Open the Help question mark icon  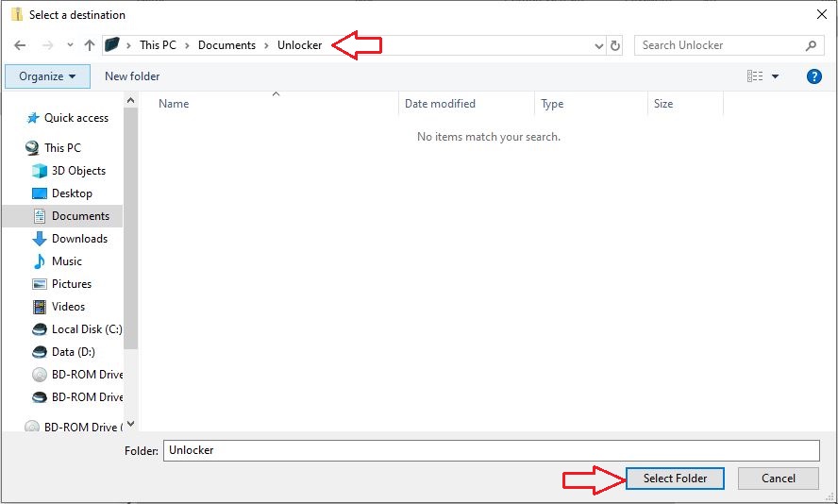point(814,76)
